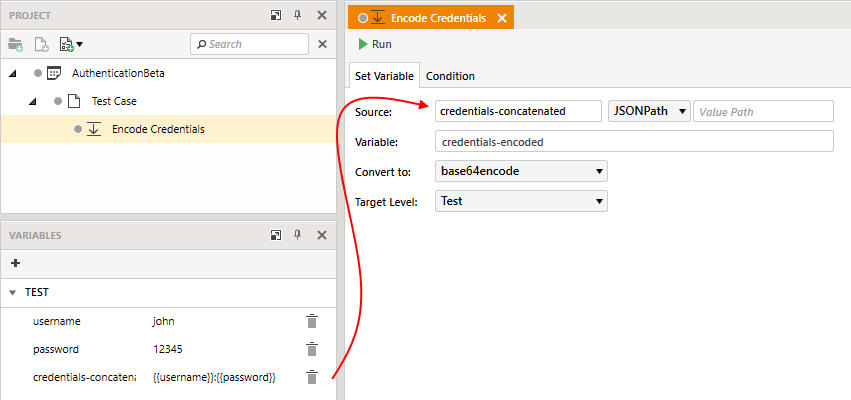Delete the username variable
This screenshot has height=400, width=851.
312,321
